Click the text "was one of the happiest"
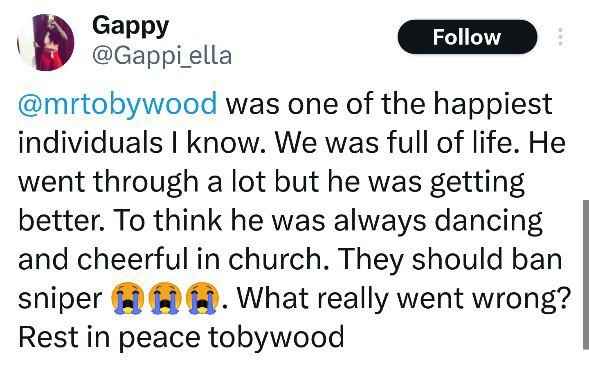Screen dimensions: 589x371 389,104
